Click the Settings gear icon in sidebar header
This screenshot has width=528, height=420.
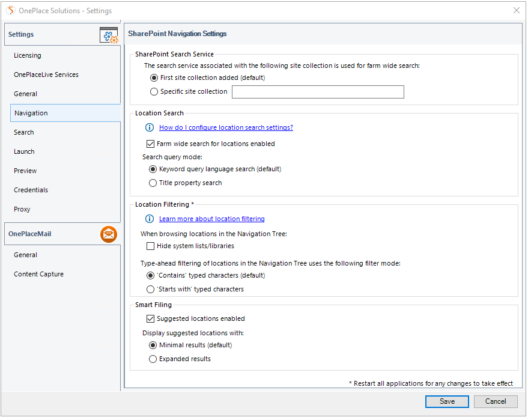point(109,35)
